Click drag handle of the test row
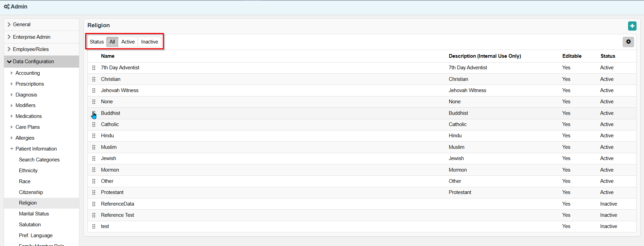Screen dimensions: 644x246 (x=94, y=226)
